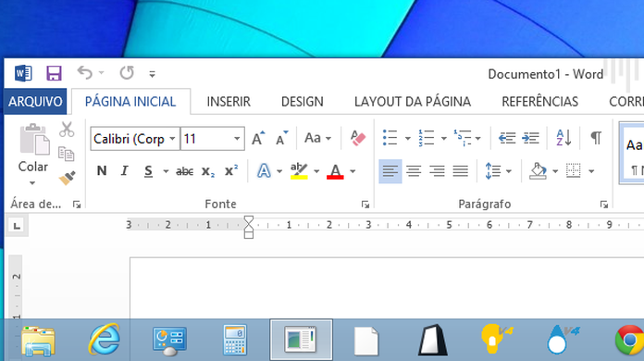
Task: Justify the paragraph text
Action: pos(461,171)
